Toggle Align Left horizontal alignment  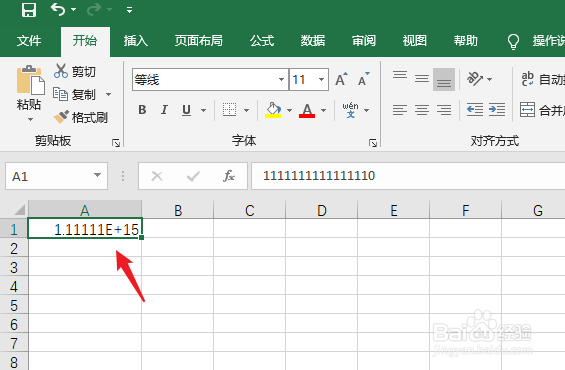[x=400, y=110]
